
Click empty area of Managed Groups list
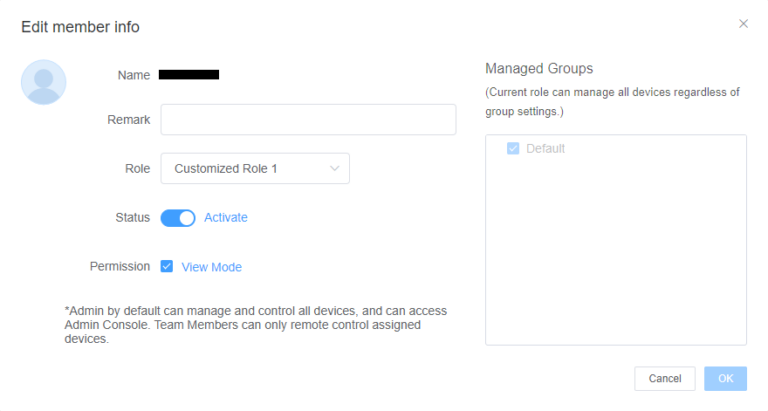point(616,250)
